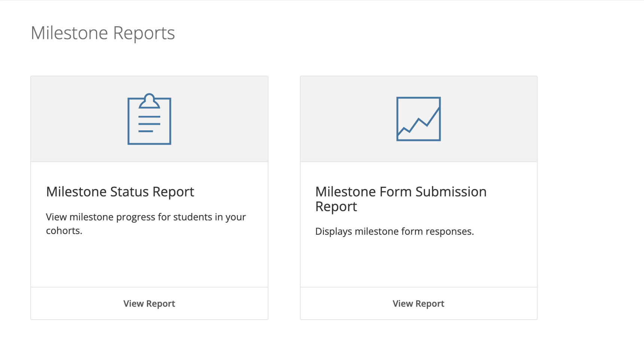
Task: Click the Milestone Reports page heading
Action: [x=103, y=33]
